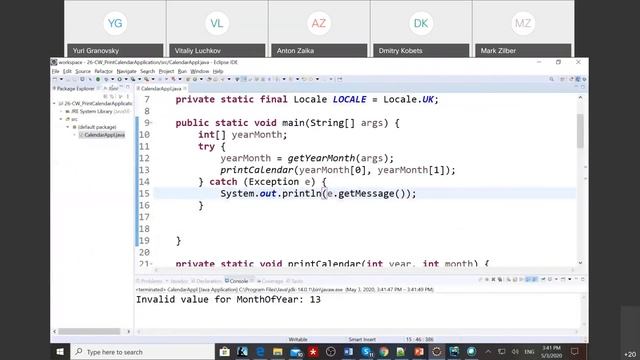This screenshot has width=640, height=360.
Task: Open File Explorer from taskbar
Action: pyautogui.click(x=278, y=351)
